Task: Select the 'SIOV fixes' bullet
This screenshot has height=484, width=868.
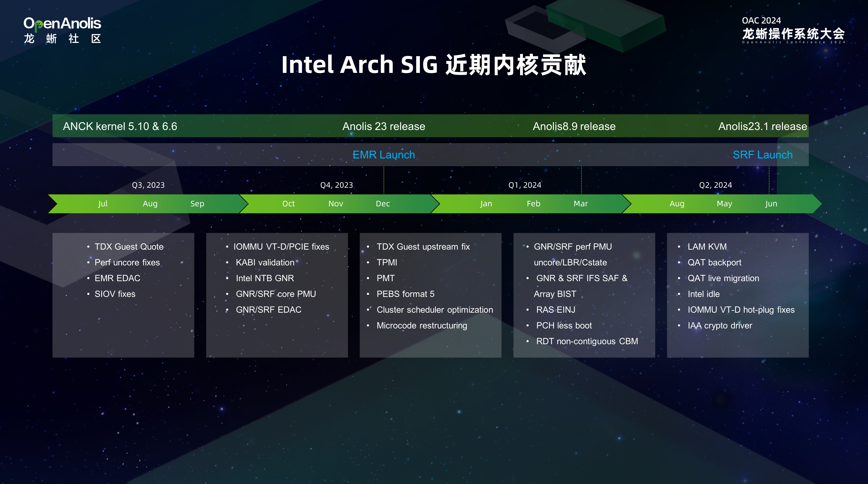Action: [115, 294]
